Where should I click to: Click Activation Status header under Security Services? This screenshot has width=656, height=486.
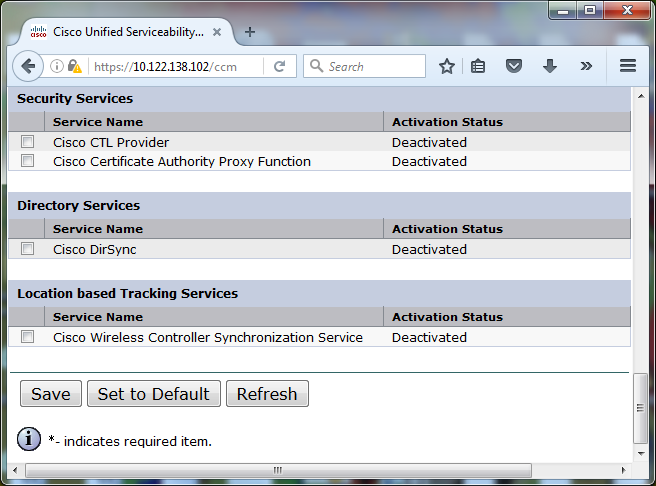447,122
